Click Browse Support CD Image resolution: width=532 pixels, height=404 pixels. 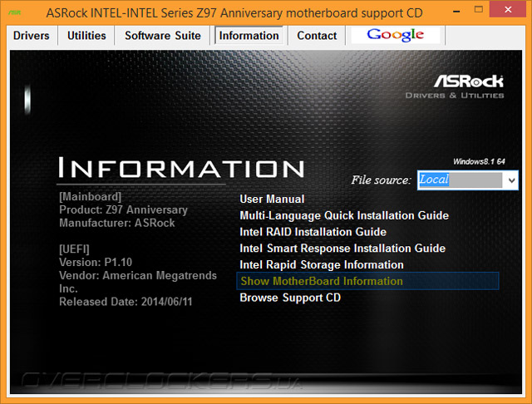(290, 298)
